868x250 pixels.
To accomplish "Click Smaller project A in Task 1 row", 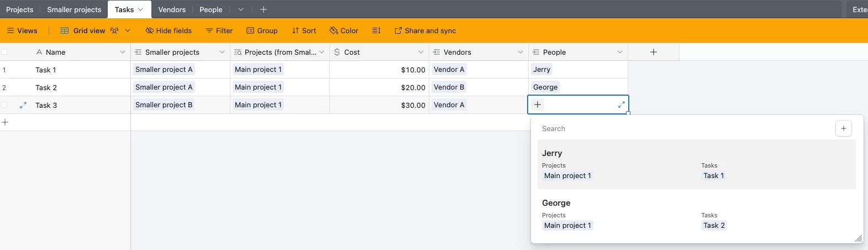I will tap(164, 69).
